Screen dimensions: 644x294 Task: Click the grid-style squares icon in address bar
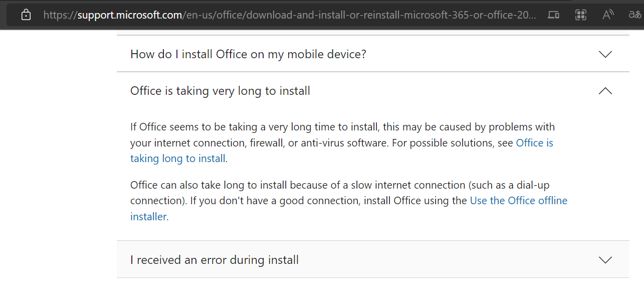coord(581,15)
